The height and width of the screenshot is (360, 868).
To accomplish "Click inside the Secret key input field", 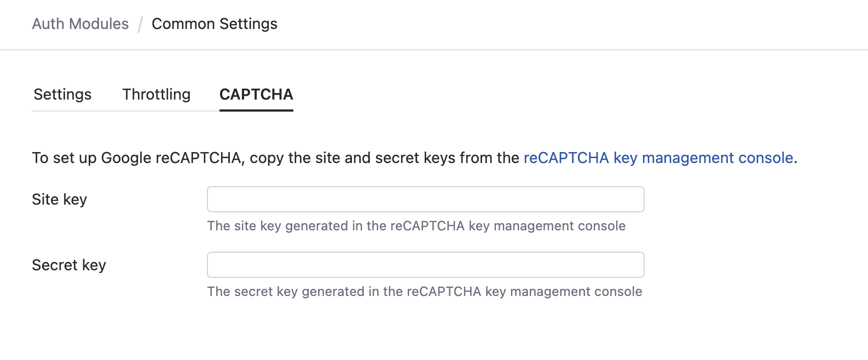I will pos(425,264).
